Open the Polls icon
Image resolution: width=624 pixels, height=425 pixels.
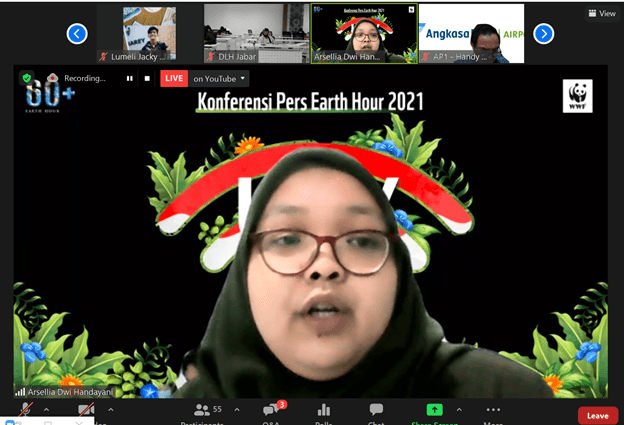pos(324,410)
